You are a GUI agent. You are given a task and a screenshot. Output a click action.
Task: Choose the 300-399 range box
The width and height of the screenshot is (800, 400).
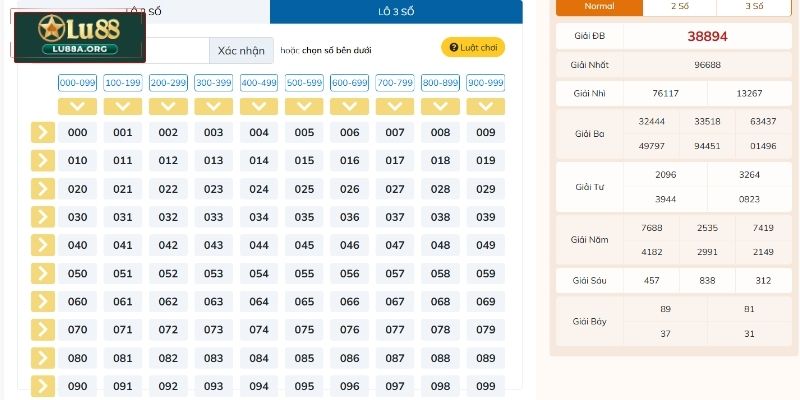213,83
